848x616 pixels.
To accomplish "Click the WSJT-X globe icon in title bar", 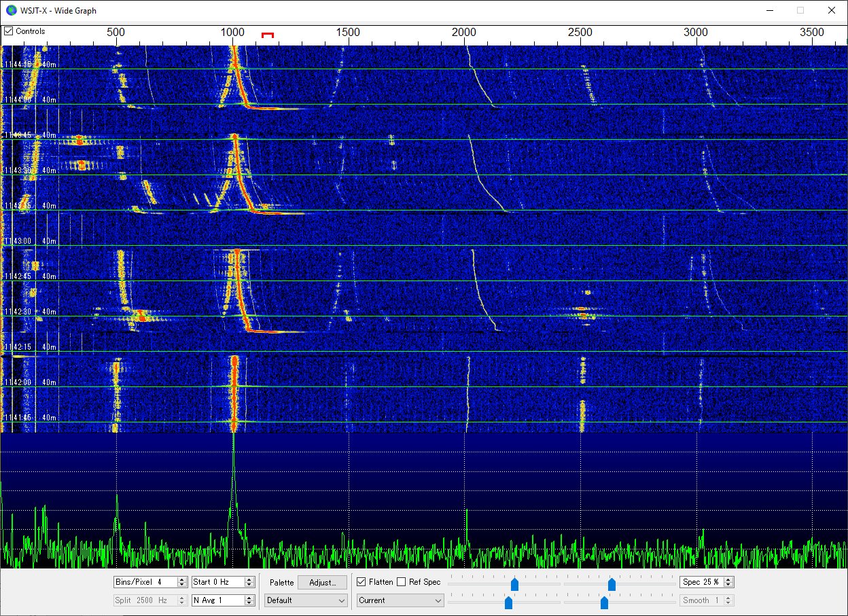I will [x=12, y=10].
